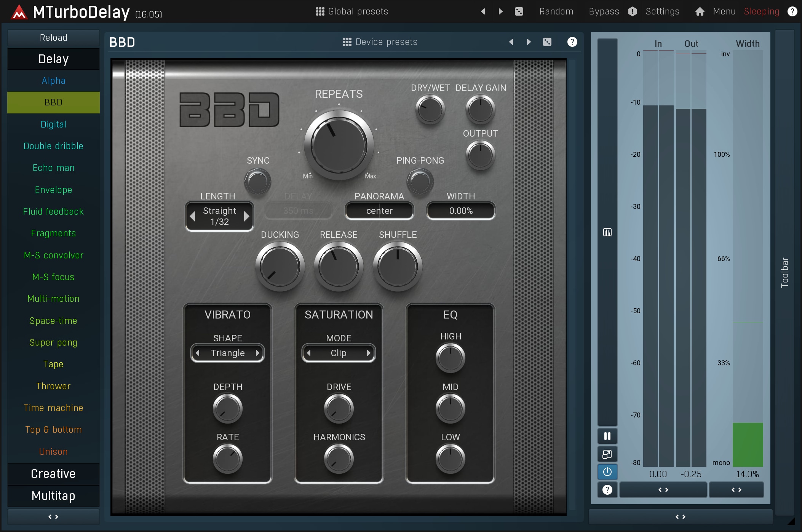Toggle the meter power button
The image size is (802, 532).
tap(607, 472)
